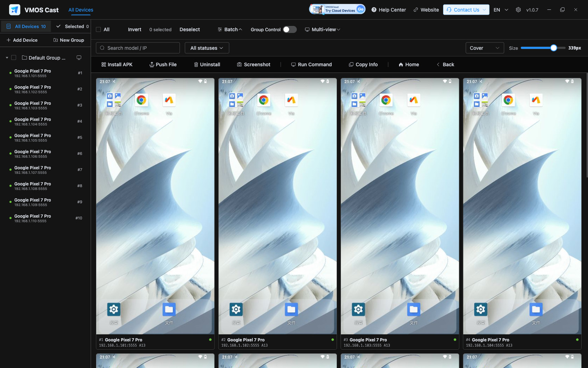Check the Default Group checkbox

[x=13, y=58]
